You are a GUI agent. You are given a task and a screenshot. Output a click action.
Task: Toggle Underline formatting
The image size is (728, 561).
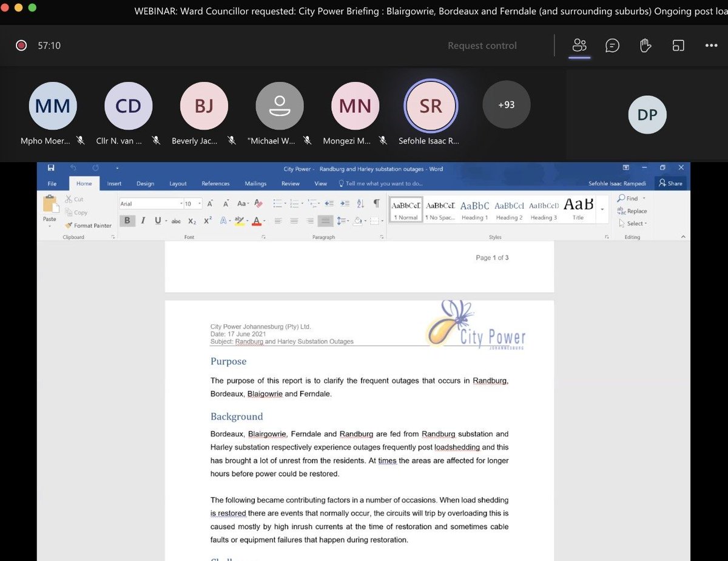(158, 220)
